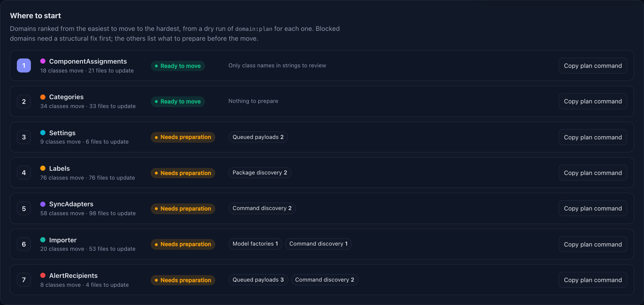Click the cyan dot beside Settings
This screenshot has height=305, width=644.
point(43,133)
